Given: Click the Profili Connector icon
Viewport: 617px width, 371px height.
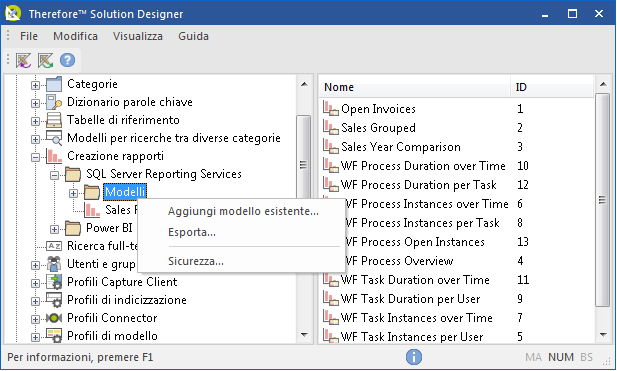Looking at the screenshot, I should tap(54, 318).
